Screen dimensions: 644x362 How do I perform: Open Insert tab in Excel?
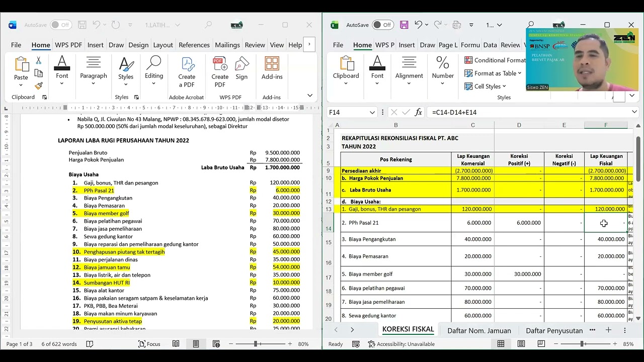coord(407,45)
